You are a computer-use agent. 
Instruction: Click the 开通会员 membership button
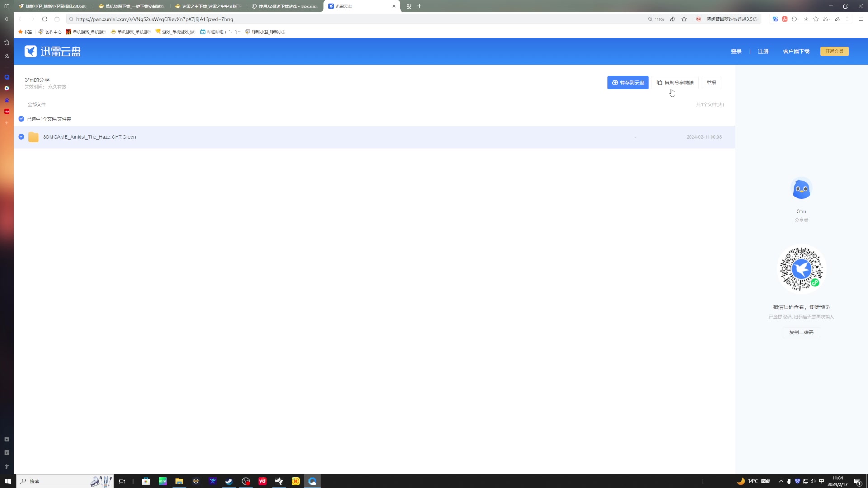tap(834, 52)
